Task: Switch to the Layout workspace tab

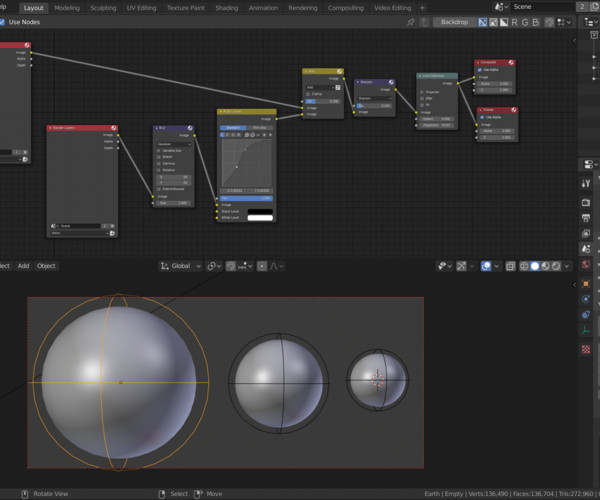Action: point(33,8)
